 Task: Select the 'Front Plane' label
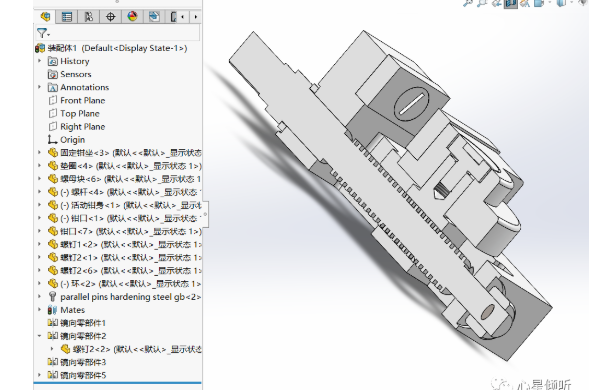tap(82, 100)
